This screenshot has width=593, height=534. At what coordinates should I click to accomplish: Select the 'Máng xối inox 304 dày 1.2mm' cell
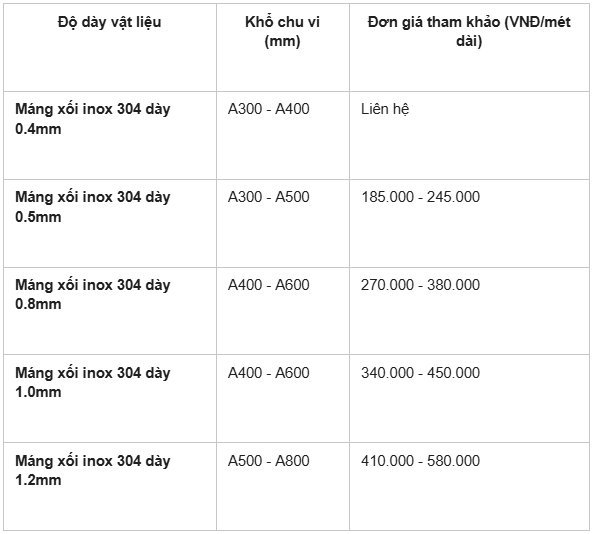click(x=110, y=486)
